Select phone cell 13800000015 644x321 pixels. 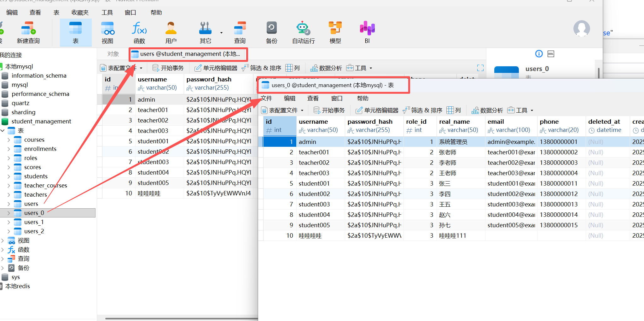pos(561,225)
